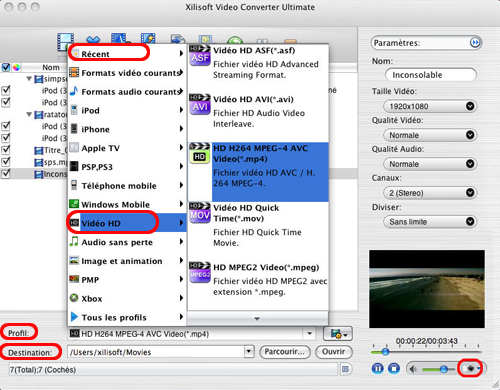Viewport: 500px width, 390px height.
Task: Open Tous les profils menu entry
Action: point(127,317)
